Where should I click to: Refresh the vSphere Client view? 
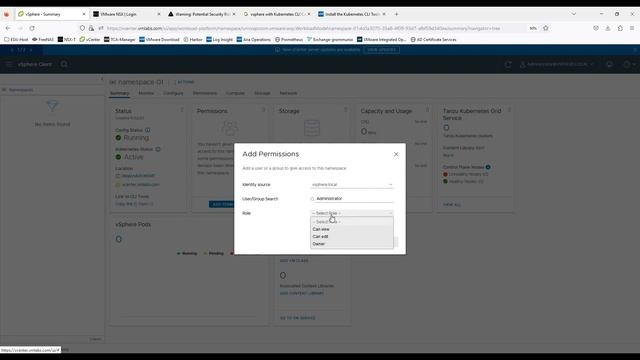coord(508,64)
